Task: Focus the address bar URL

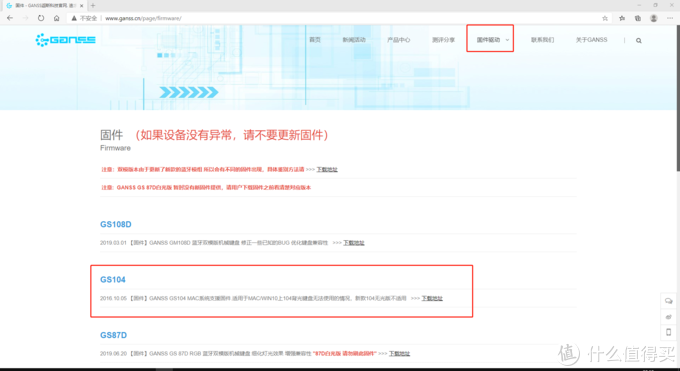Action: tap(143, 18)
